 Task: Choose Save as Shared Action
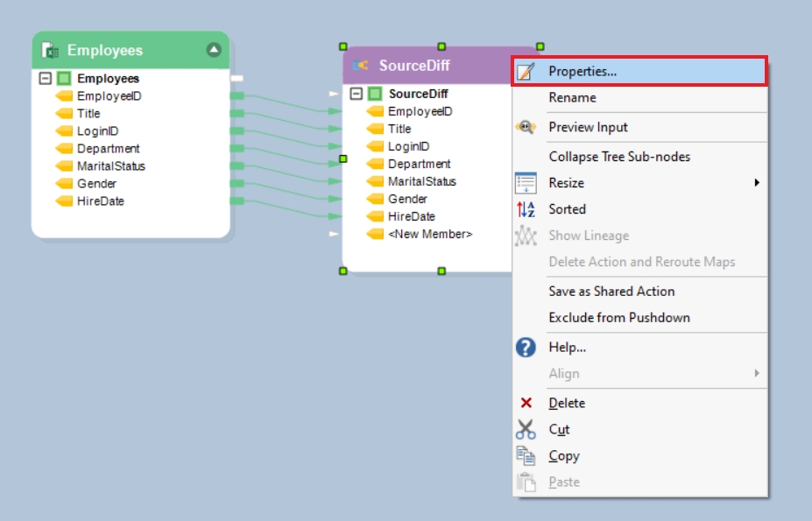pos(611,292)
